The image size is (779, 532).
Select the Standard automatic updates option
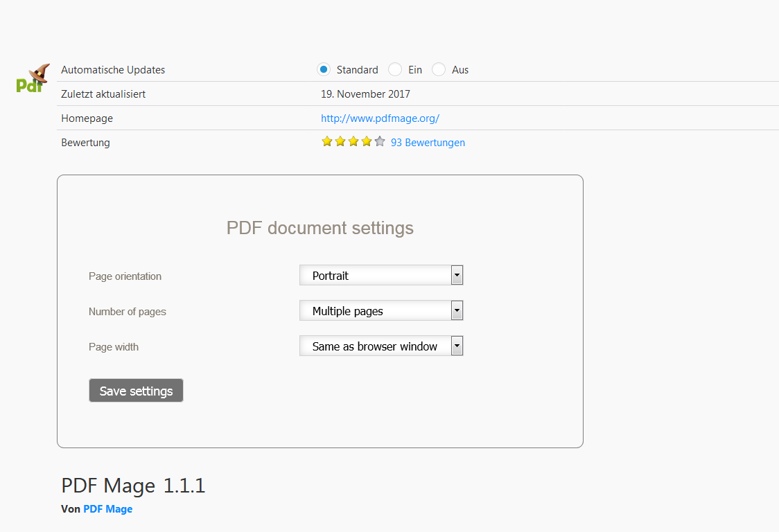pos(324,69)
